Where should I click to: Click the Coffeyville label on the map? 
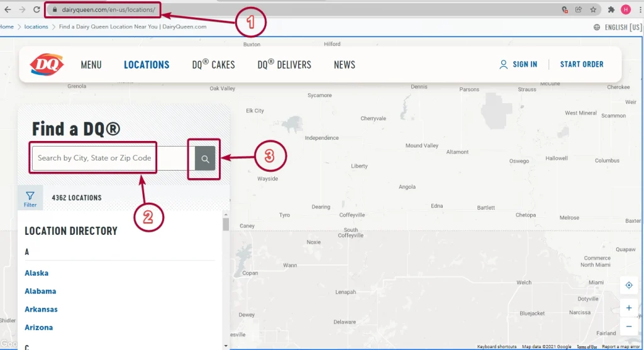click(x=352, y=215)
